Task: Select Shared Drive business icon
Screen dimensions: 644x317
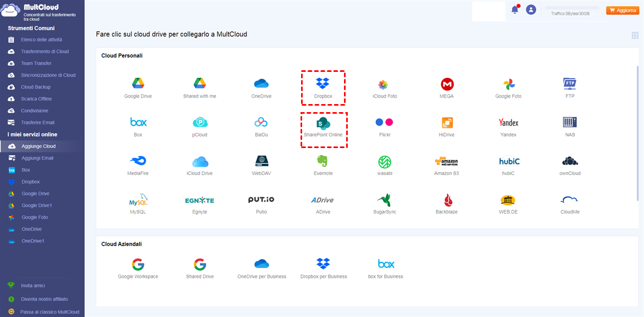Action: [200, 264]
